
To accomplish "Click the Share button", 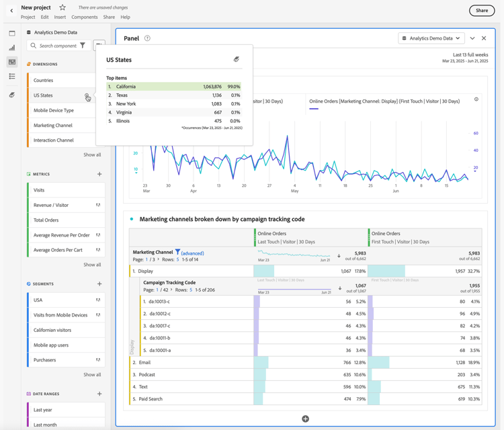I will [x=481, y=10].
